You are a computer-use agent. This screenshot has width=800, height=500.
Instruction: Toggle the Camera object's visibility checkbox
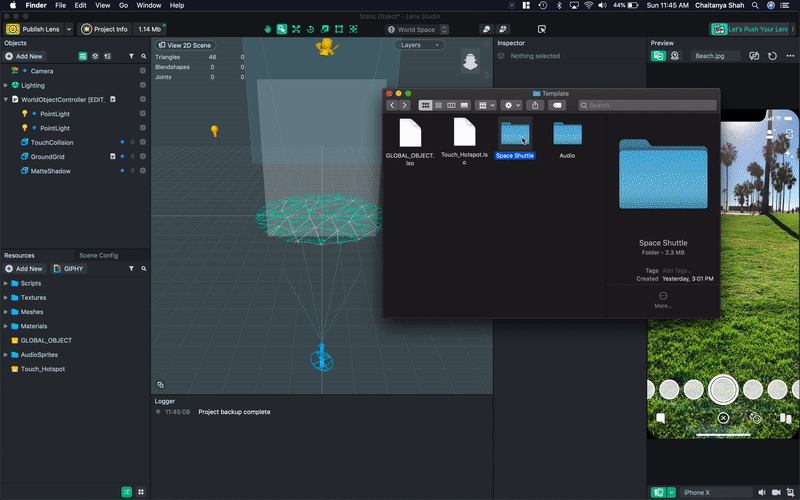[x=143, y=71]
